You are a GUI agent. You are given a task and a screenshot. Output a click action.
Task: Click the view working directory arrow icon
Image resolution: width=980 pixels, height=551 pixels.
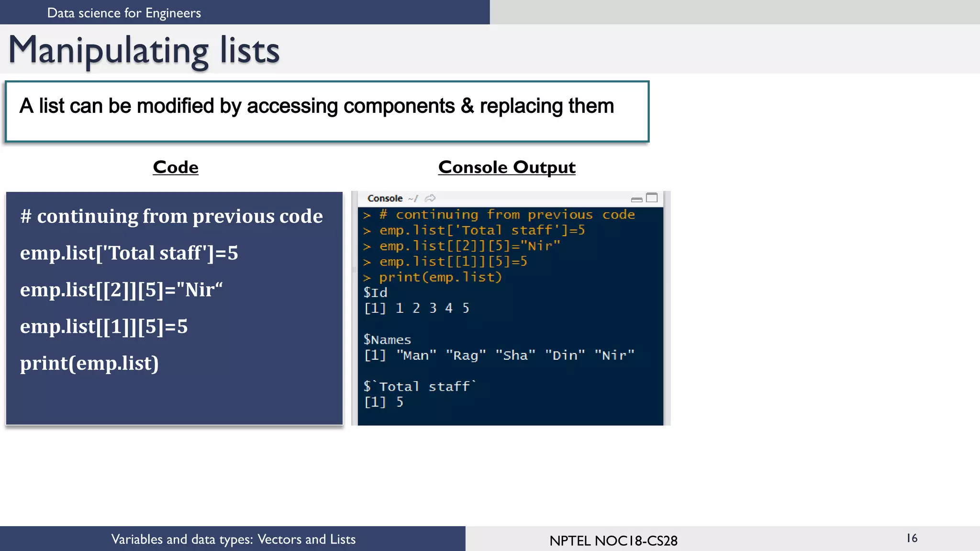tap(430, 198)
